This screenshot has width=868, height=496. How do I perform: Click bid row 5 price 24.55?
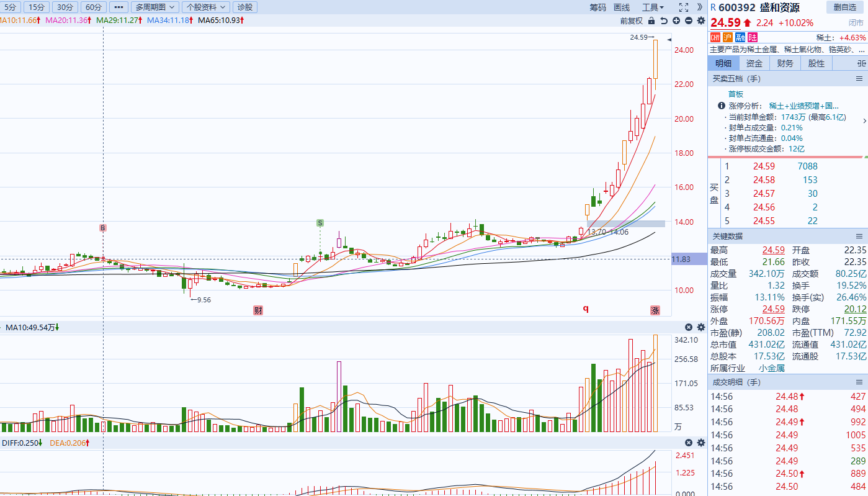(764, 221)
